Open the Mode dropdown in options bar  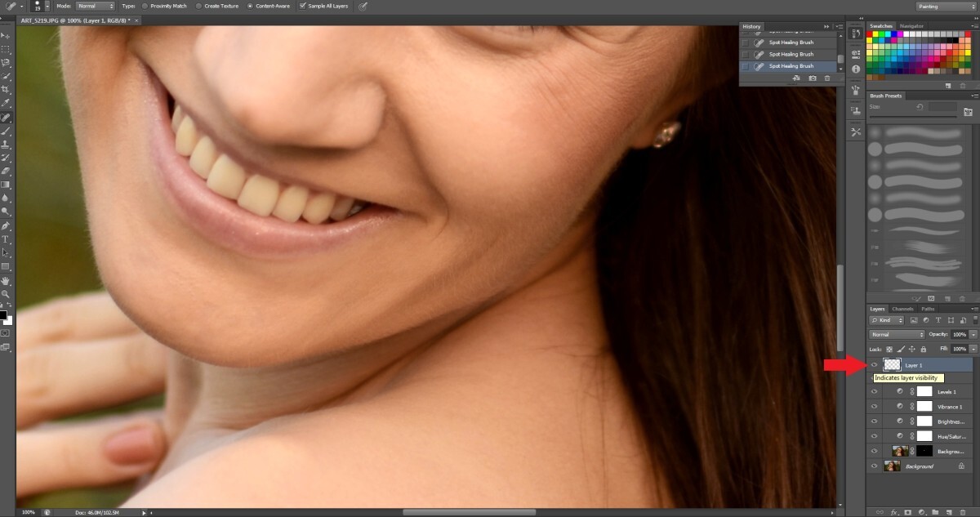coord(96,6)
